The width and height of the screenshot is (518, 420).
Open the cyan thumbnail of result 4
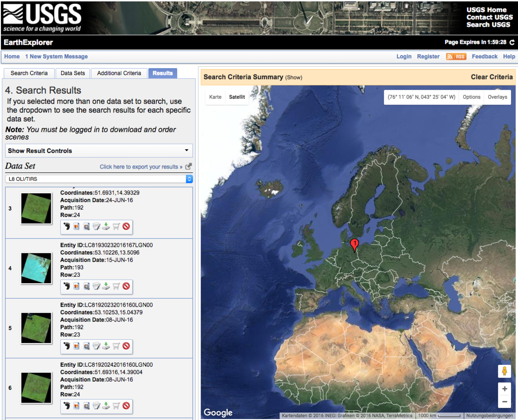tap(36, 268)
